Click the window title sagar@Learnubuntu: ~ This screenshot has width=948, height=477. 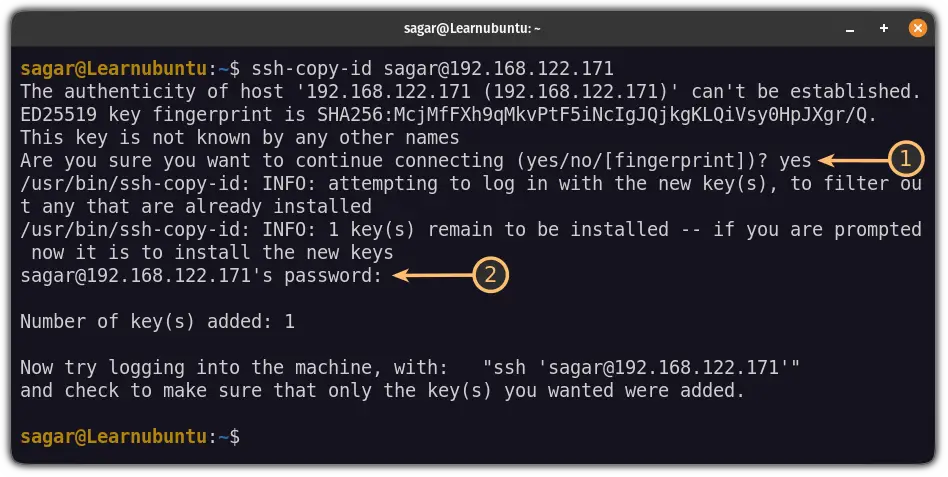[472, 28]
